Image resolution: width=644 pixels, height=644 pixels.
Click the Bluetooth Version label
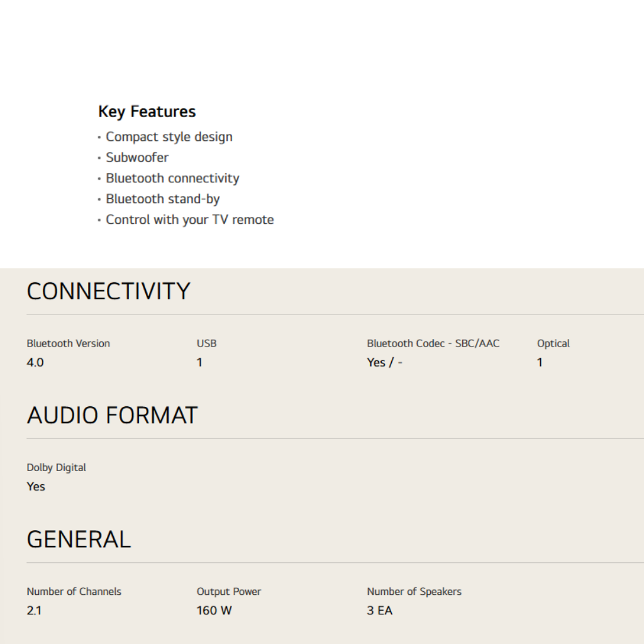pyautogui.click(x=68, y=343)
